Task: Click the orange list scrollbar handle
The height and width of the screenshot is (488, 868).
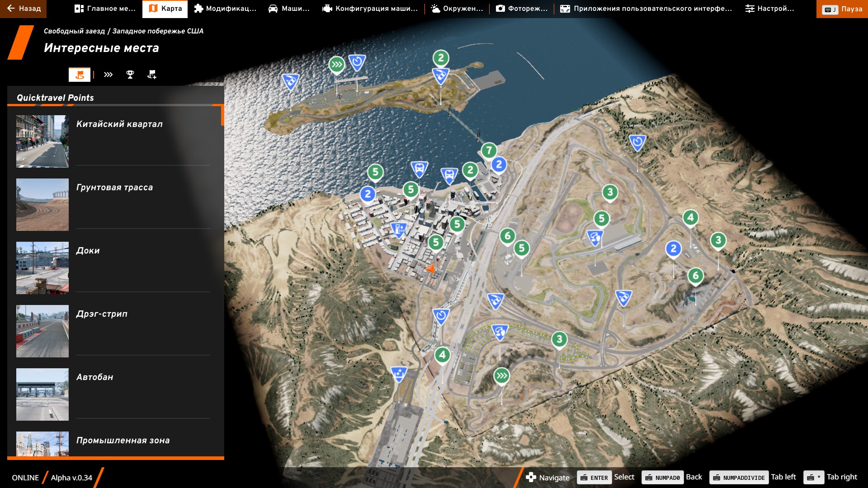Action: (222, 116)
